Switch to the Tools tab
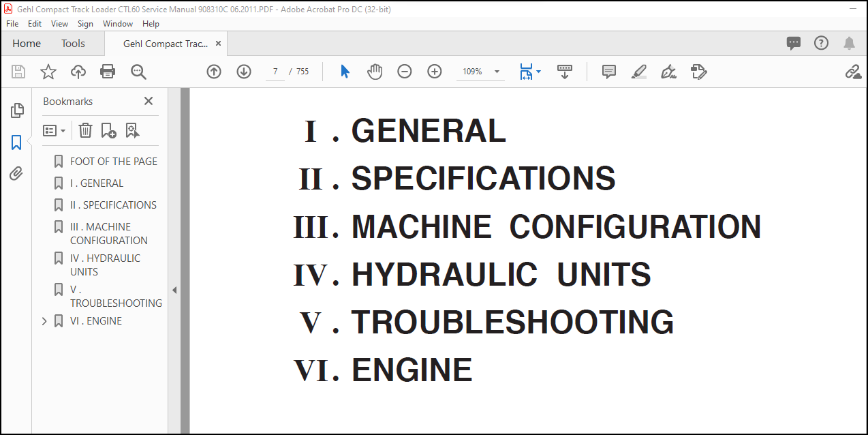868x435 pixels. (x=73, y=43)
